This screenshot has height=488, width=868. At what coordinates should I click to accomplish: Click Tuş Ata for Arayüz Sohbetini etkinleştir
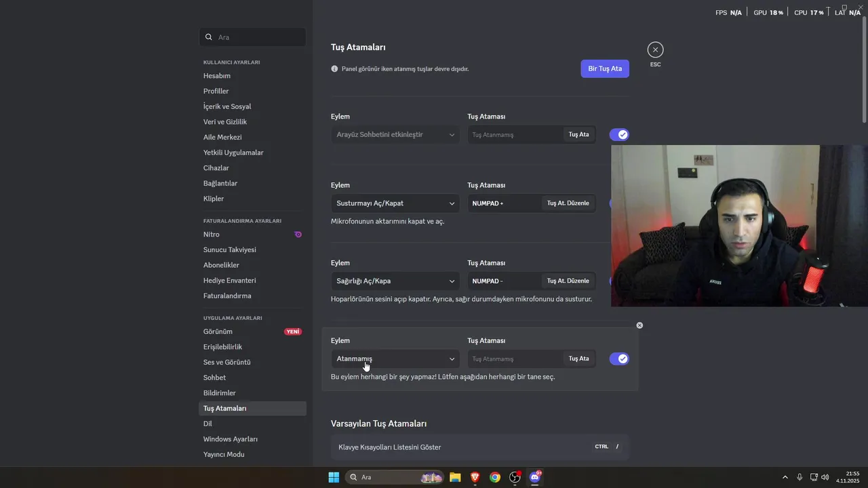pos(578,134)
